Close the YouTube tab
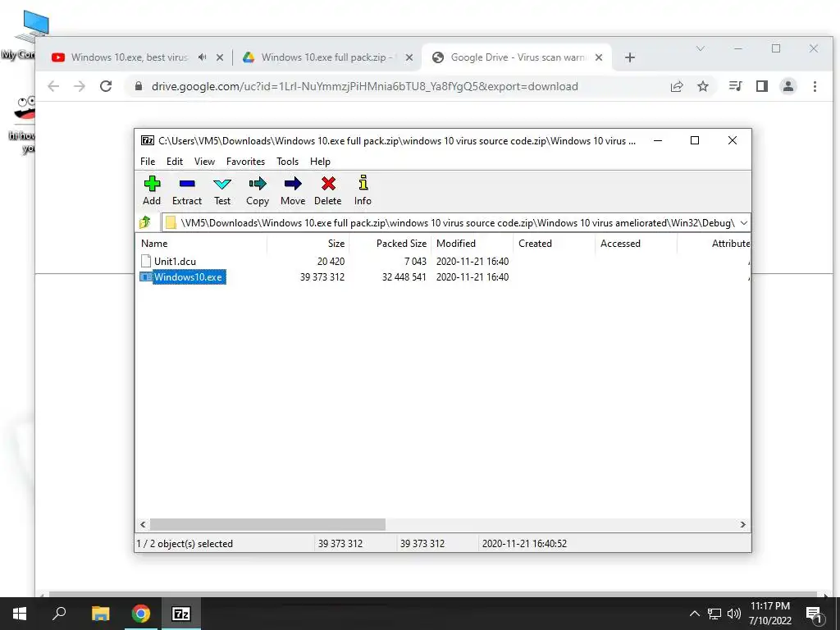Viewport: 840px width, 630px height. click(220, 57)
